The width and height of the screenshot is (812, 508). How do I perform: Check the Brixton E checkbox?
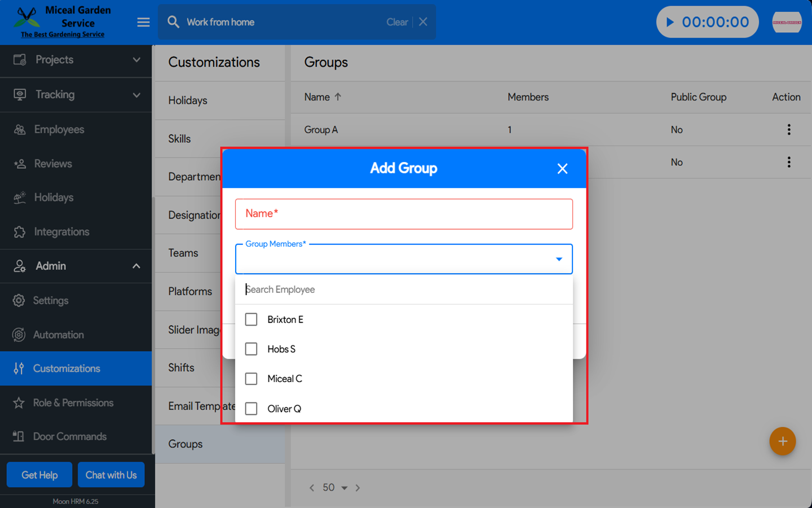click(x=251, y=319)
